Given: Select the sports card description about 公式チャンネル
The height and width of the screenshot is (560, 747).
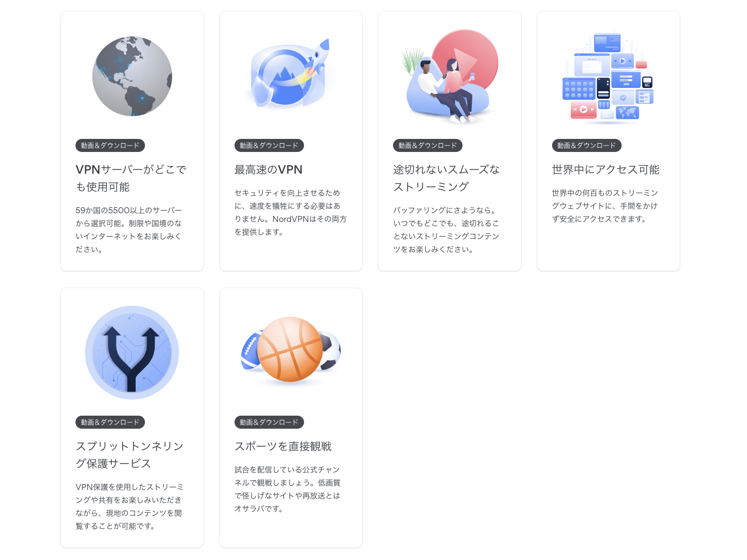Looking at the screenshot, I should point(288,489).
